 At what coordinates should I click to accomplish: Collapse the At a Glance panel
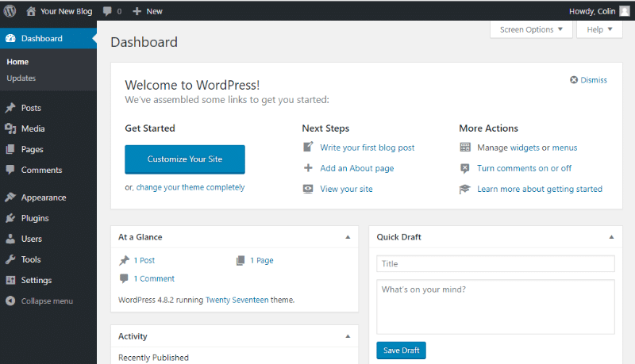coord(347,236)
